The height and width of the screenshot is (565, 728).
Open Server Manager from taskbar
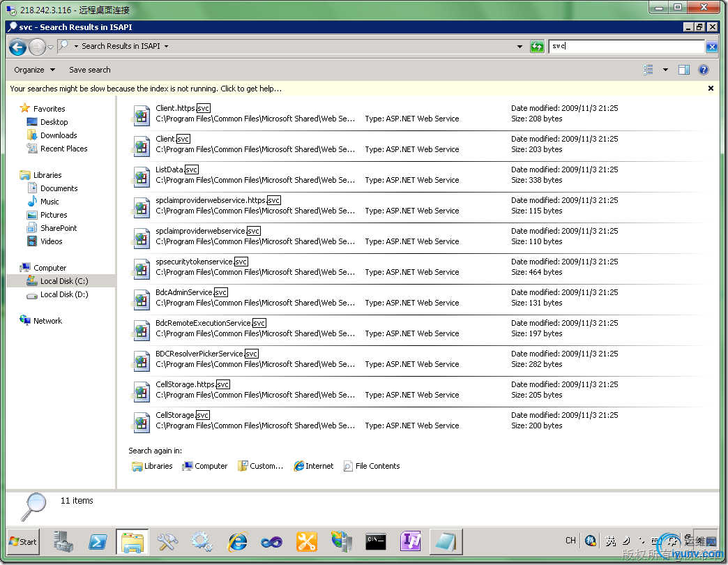click(63, 542)
